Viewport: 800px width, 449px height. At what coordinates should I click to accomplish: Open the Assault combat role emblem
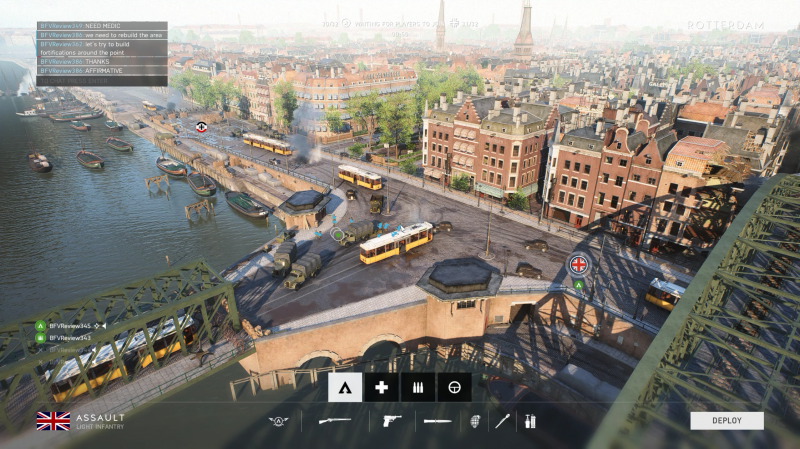click(x=279, y=421)
